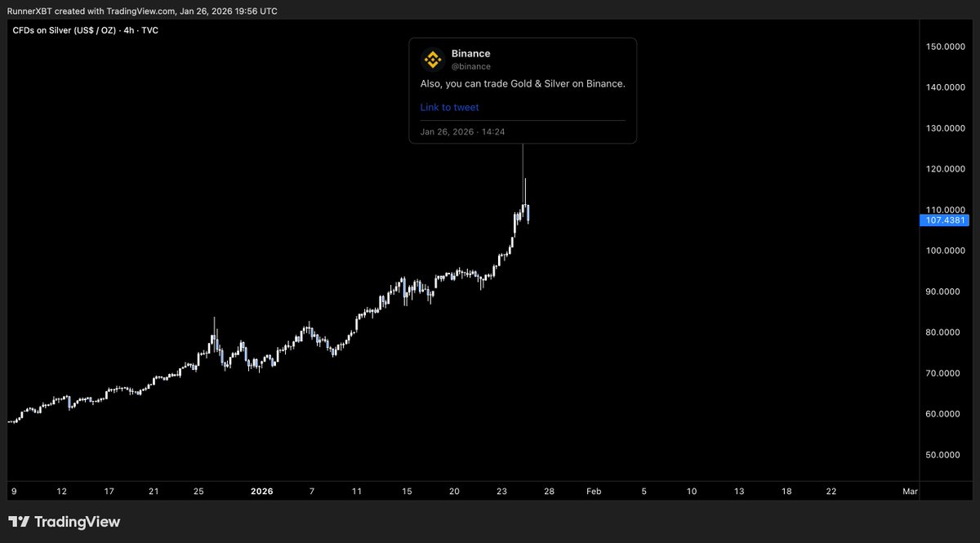Click the 50.0000 value on the price scale
Image resolution: width=980 pixels, height=543 pixels.
[944, 455]
